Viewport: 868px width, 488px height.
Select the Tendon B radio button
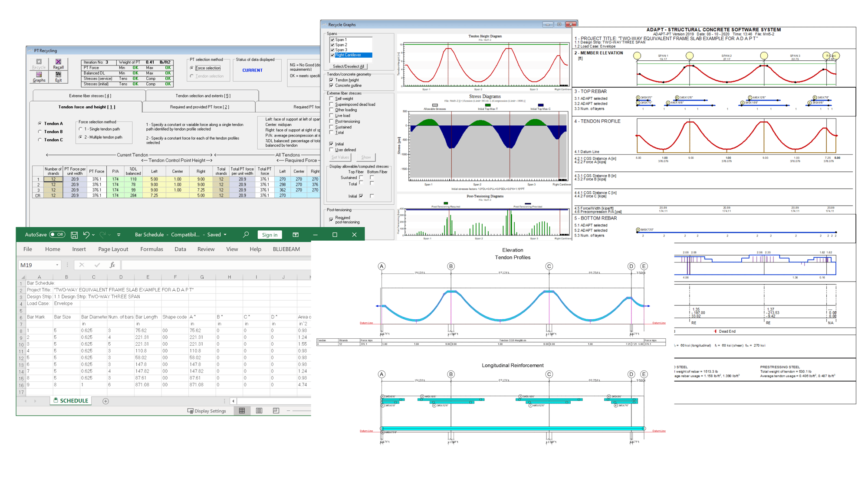[40, 132]
